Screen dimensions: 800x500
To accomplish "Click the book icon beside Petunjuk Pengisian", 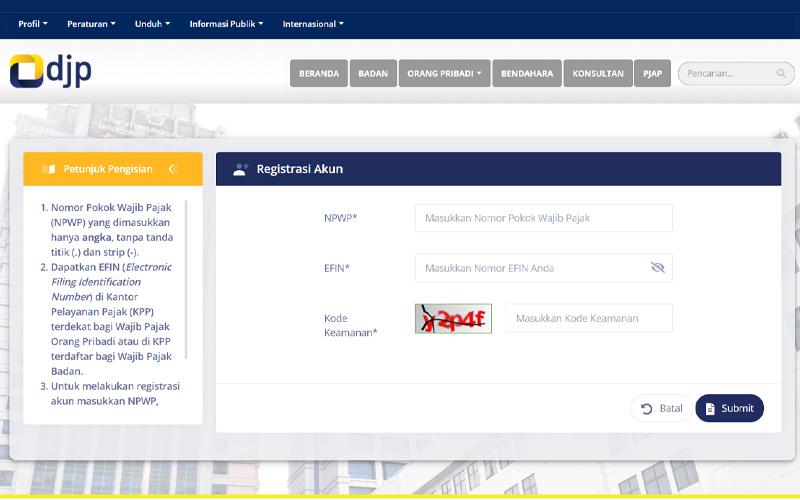I will pos(48,169).
